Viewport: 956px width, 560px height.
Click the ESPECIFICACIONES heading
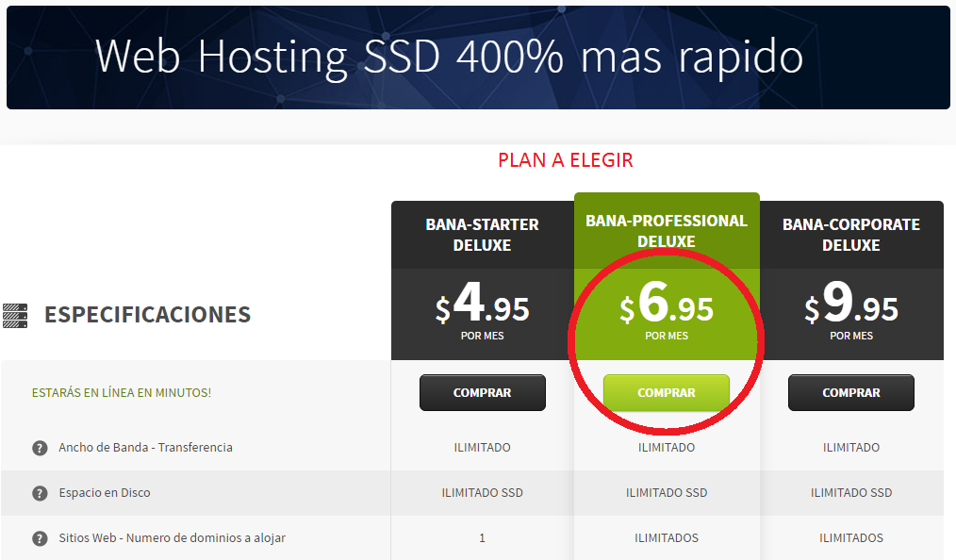click(x=147, y=315)
